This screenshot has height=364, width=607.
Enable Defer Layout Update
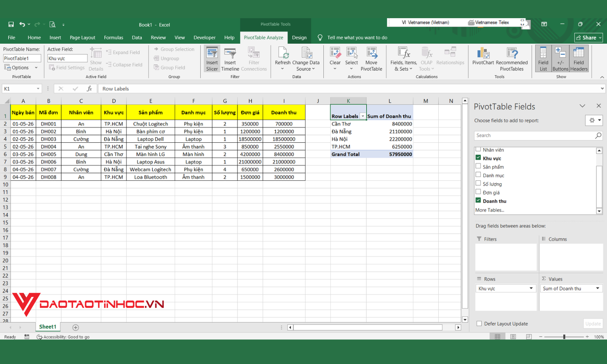(x=479, y=324)
